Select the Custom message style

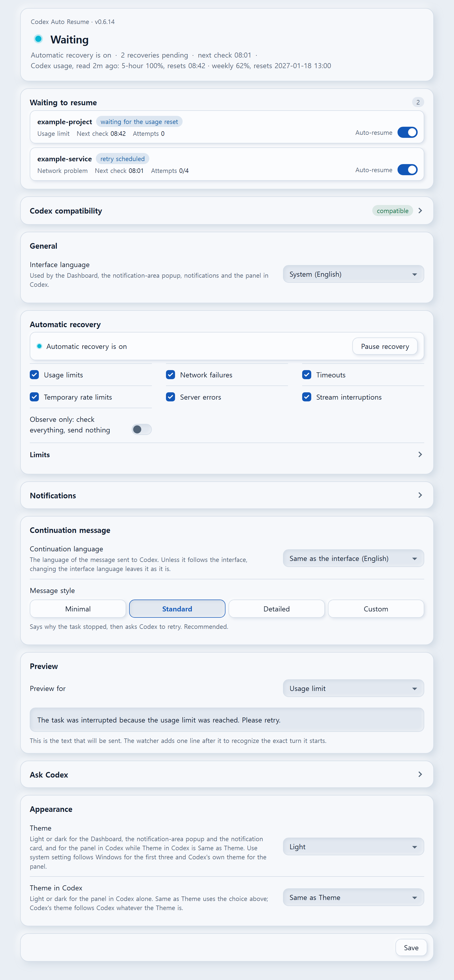[x=376, y=609]
